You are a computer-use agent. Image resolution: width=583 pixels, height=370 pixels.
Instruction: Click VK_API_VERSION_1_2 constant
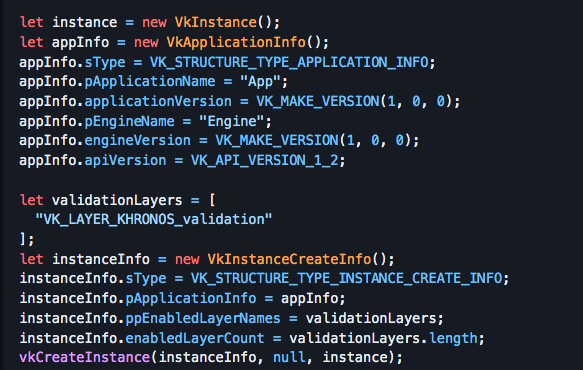point(264,160)
